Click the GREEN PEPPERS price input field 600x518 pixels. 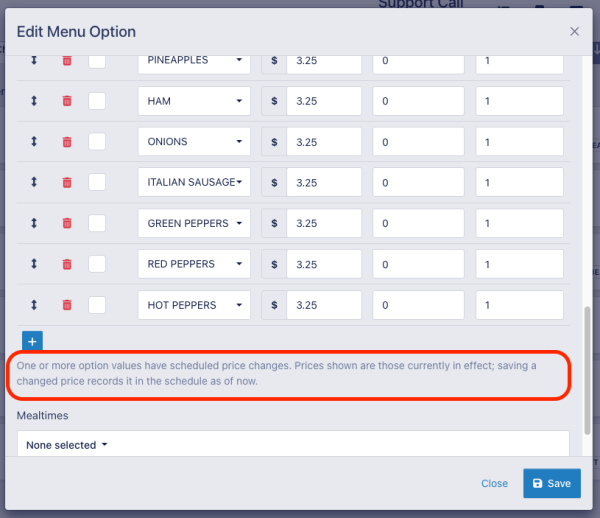click(324, 223)
